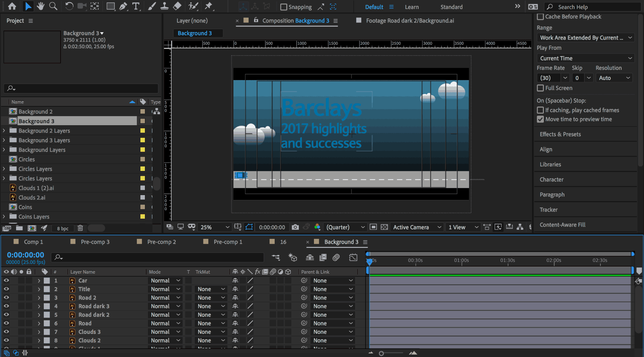Open the 1 View layout dropdown
The image size is (644, 357).
(463, 227)
